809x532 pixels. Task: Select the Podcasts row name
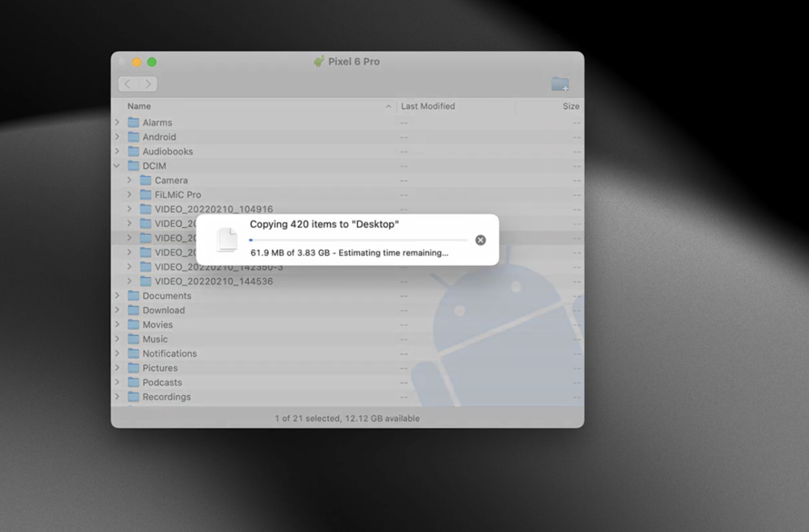click(x=162, y=382)
